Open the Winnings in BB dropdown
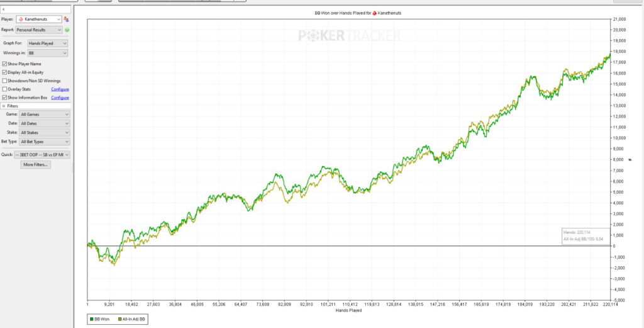 click(48, 53)
